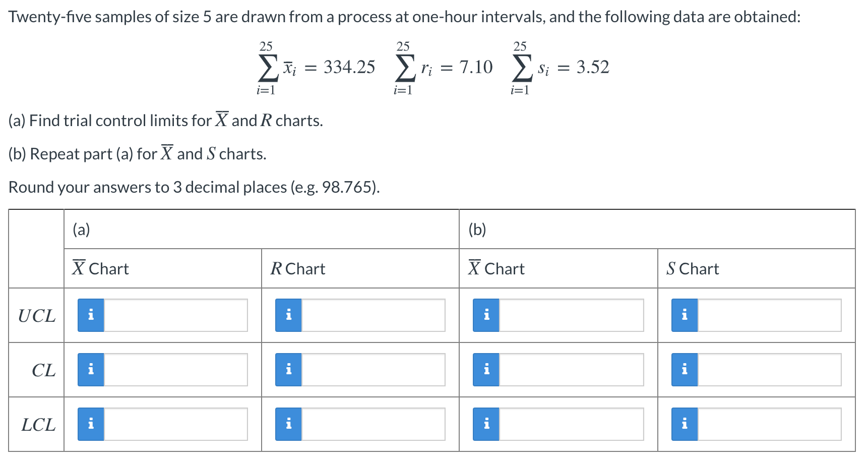Click the info icon beside LCL for S Chart
The width and height of the screenshot is (868, 461).
(x=685, y=424)
